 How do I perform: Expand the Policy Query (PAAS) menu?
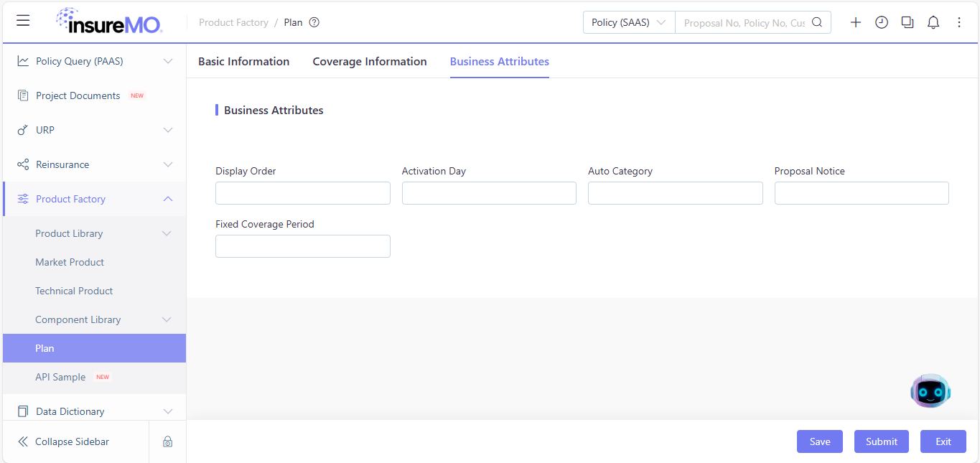(x=95, y=61)
